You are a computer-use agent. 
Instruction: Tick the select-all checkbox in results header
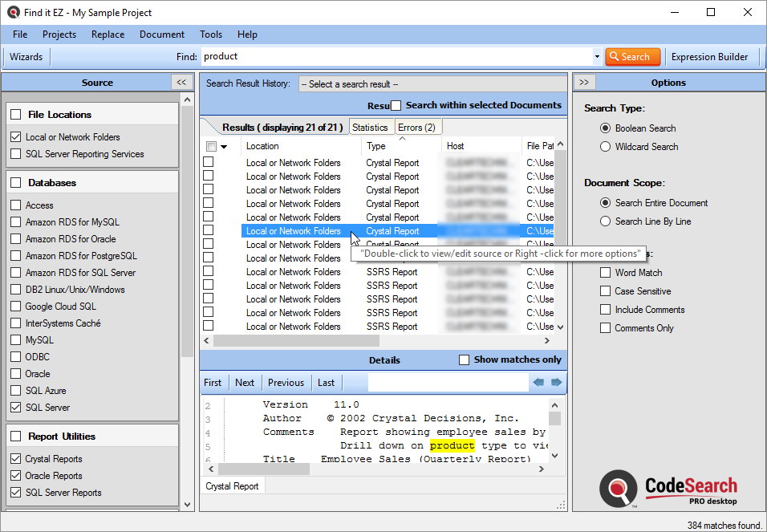tap(211, 146)
